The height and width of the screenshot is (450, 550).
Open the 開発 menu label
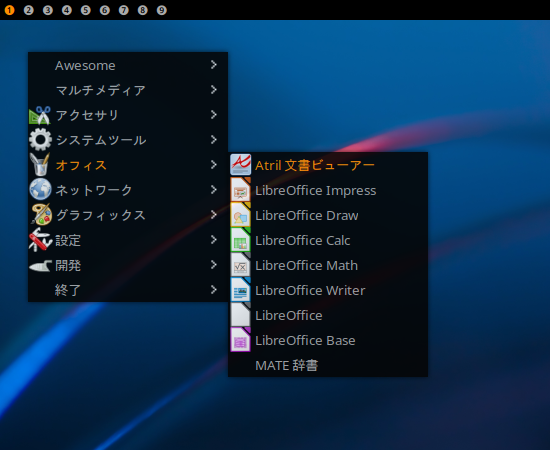point(68,266)
